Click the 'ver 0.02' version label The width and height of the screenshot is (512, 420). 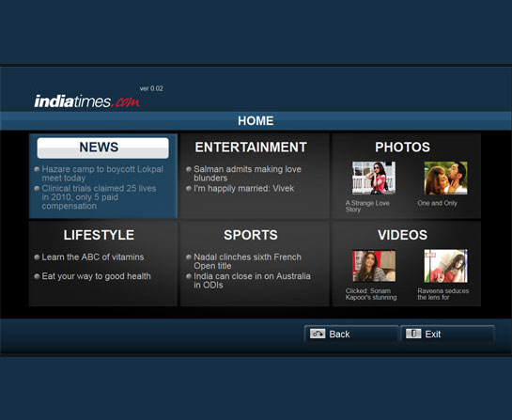pos(151,88)
